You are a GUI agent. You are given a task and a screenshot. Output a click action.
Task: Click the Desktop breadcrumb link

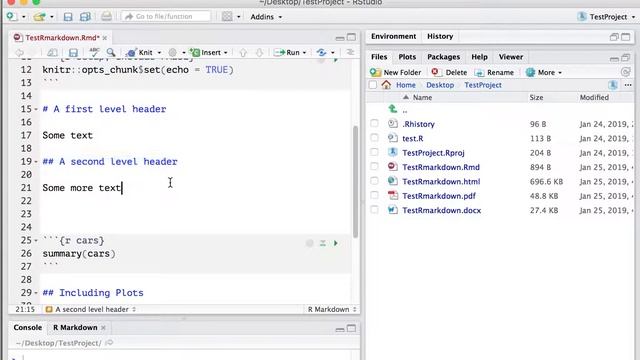click(x=440, y=85)
